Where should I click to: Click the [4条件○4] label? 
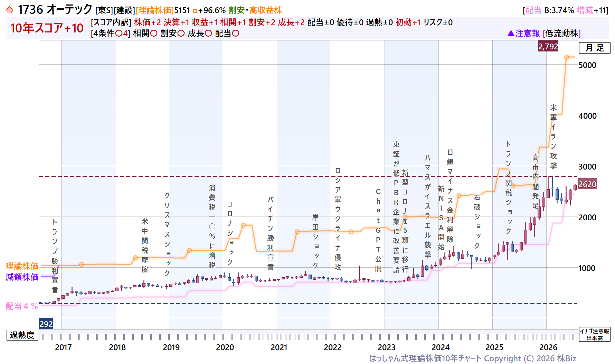(111, 33)
